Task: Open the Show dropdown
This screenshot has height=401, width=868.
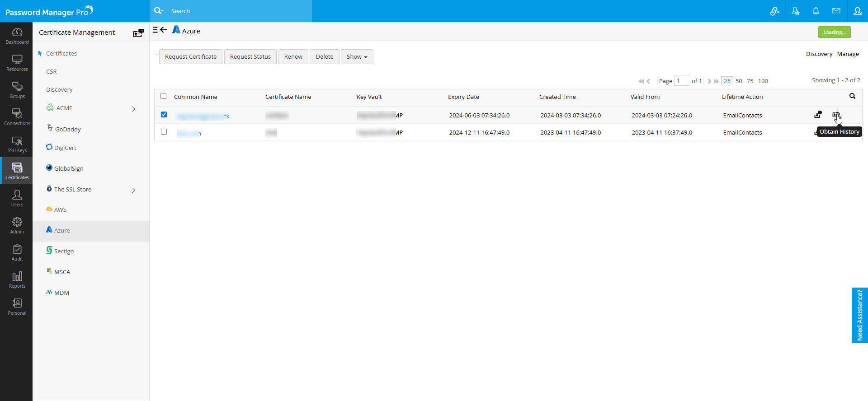Action: [357, 57]
